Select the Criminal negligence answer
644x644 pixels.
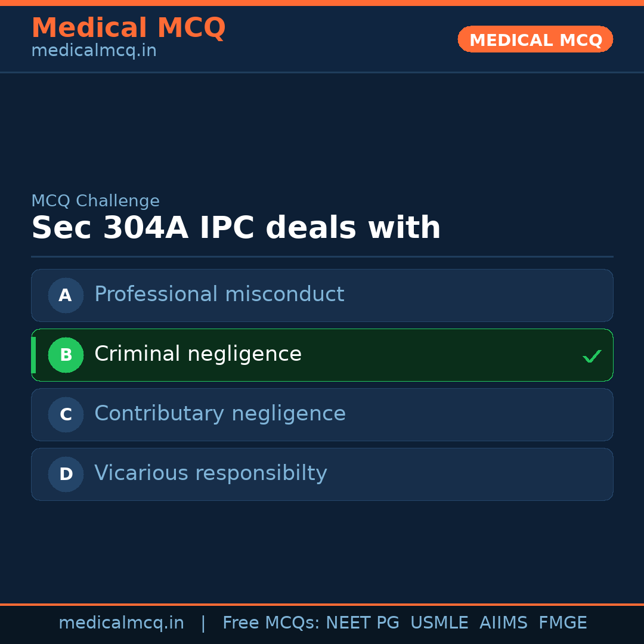point(198,354)
